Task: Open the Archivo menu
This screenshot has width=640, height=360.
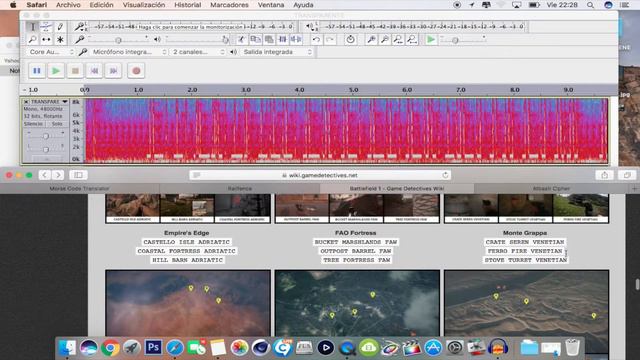Action: pyautogui.click(x=68, y=5)
